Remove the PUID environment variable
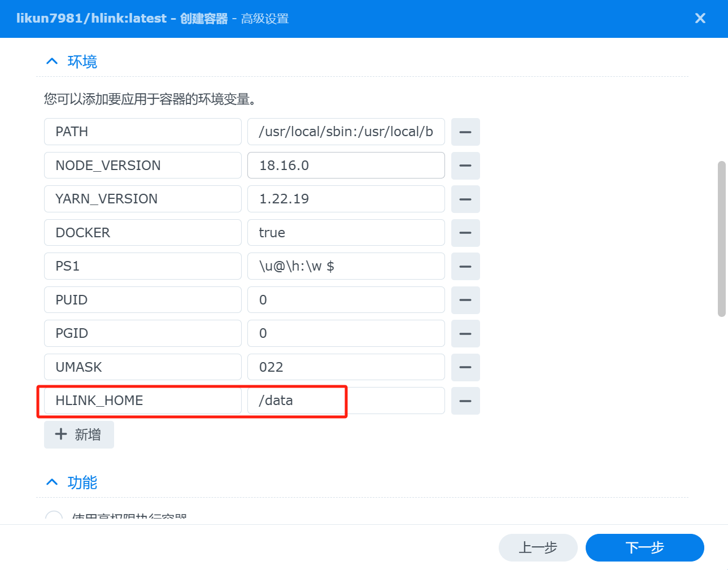The width and height of the screenshot is (728, 570). (x=465, y=299)
